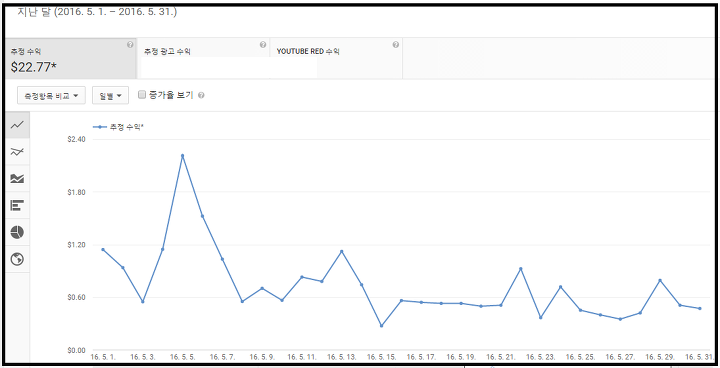This screenshot has height=368, width=720.
Task: Click the data point at 16. 5. 1.
Action: pos(103,249)
